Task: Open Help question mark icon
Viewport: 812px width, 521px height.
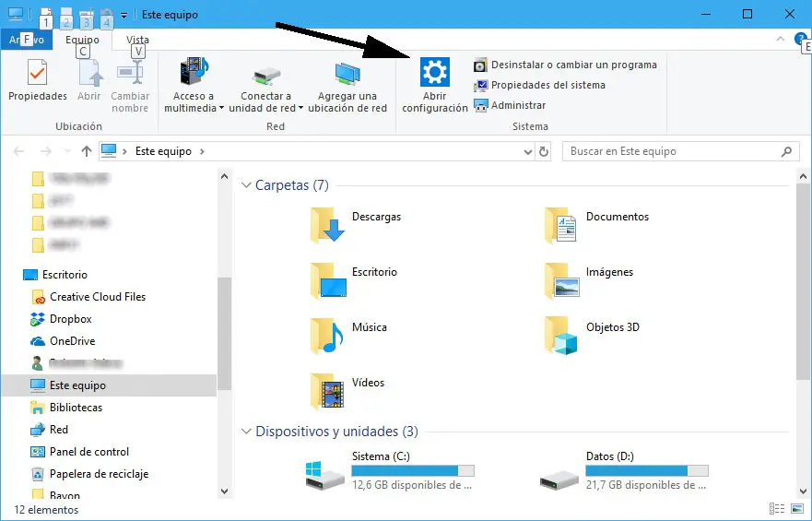Action: [800, 39]
